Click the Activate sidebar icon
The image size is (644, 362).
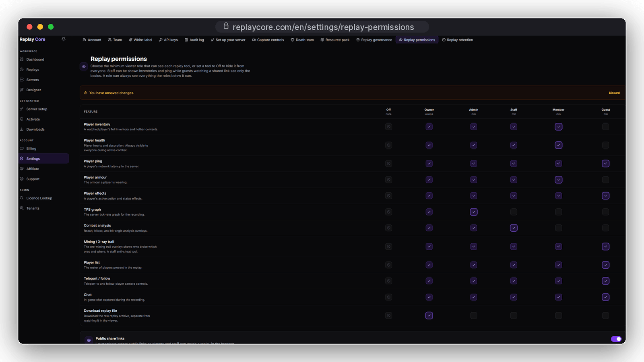[22, 119]
